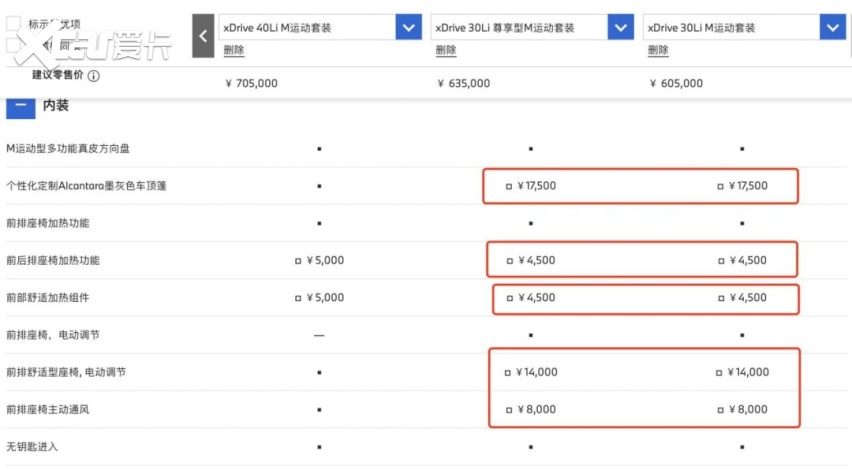
Task: Select the 建议零售价 label
Action: 57,75
